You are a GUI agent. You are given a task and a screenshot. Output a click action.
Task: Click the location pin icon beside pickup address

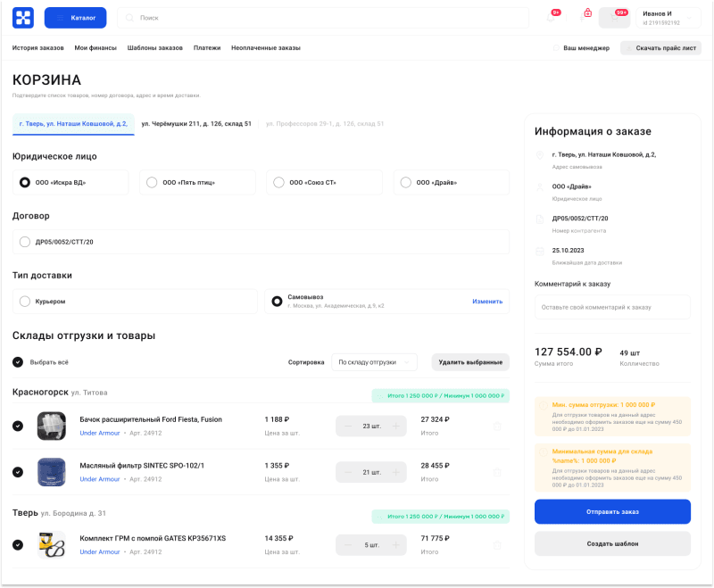540,154
